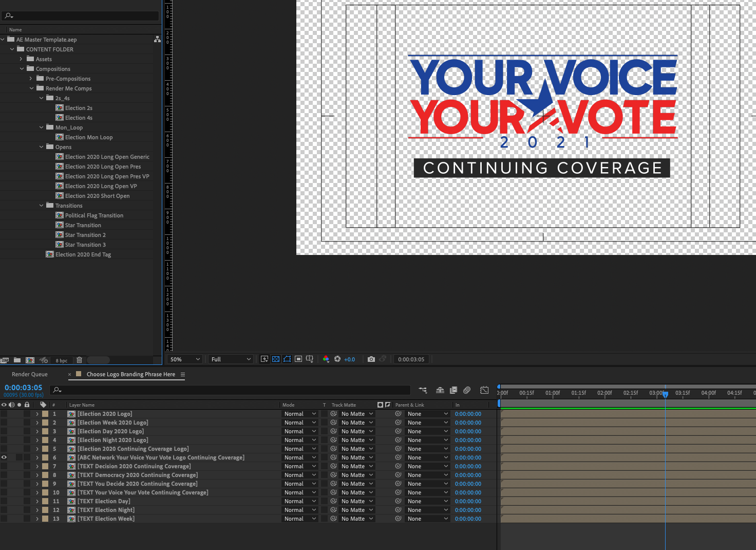This screenshot has height=550, width=756.
Task: Open show channel and color management menu
Action: 326,359
